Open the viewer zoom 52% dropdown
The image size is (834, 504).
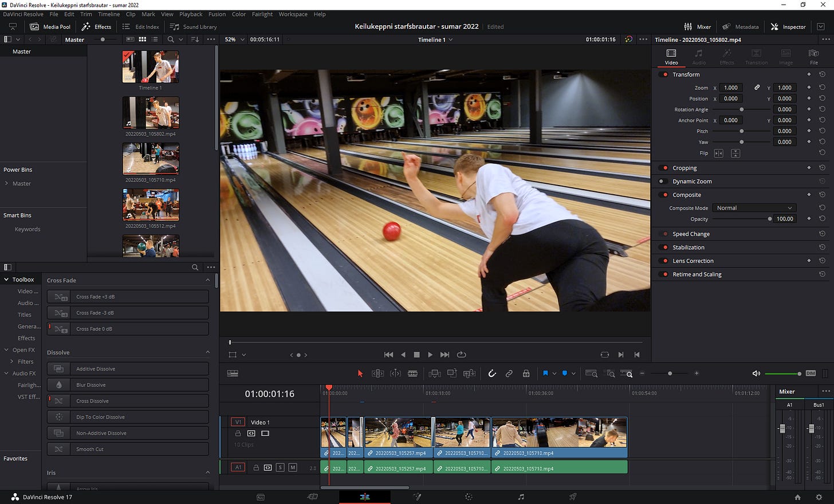point(234,40)
